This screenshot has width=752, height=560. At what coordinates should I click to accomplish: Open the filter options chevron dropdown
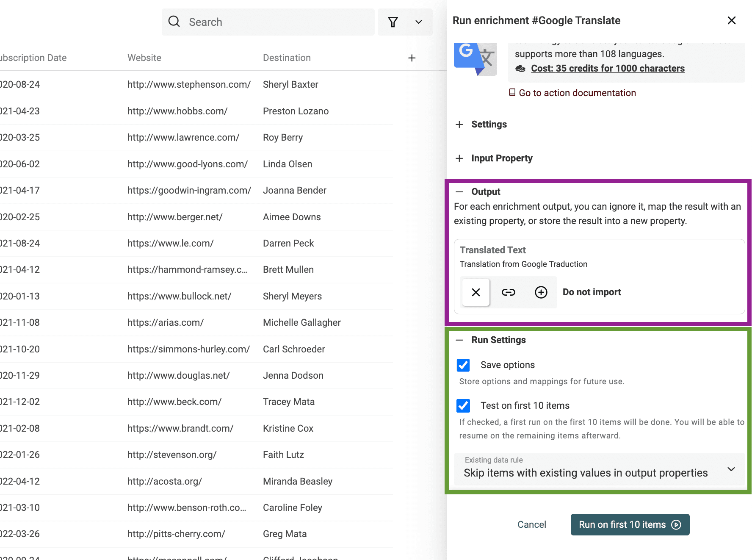tap(418, 22)
